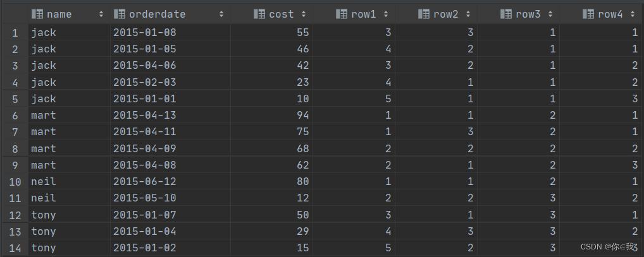The height and width of the screenshot is (257, 644).
Task: Click the cost cell with value 94
Action: coord(271,115)
